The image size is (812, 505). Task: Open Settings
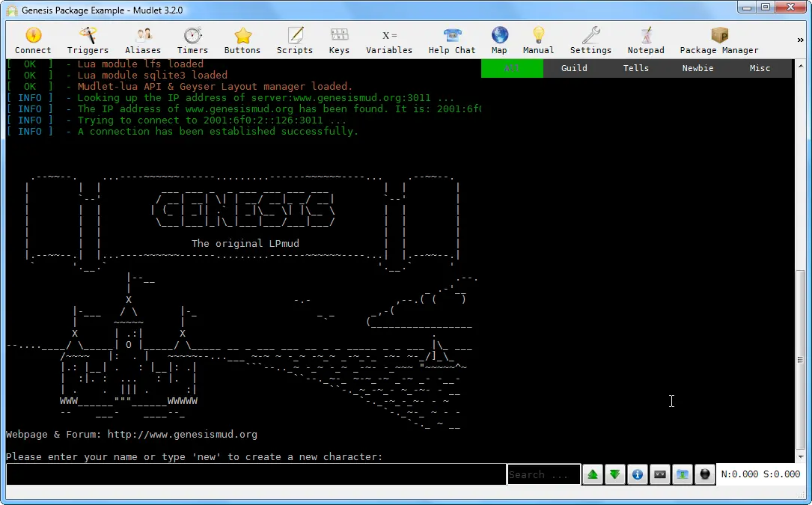tap(591, 41)
